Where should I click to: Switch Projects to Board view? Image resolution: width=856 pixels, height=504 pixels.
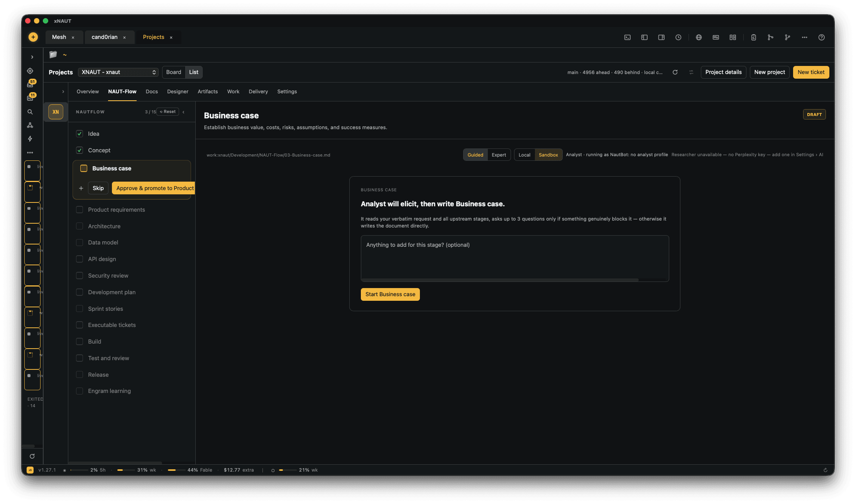174,72
